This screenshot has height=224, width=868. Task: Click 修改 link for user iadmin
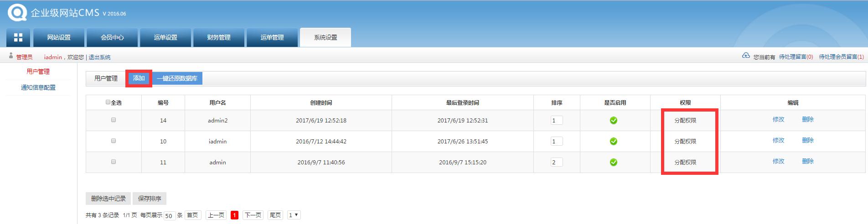click(778, 141)
